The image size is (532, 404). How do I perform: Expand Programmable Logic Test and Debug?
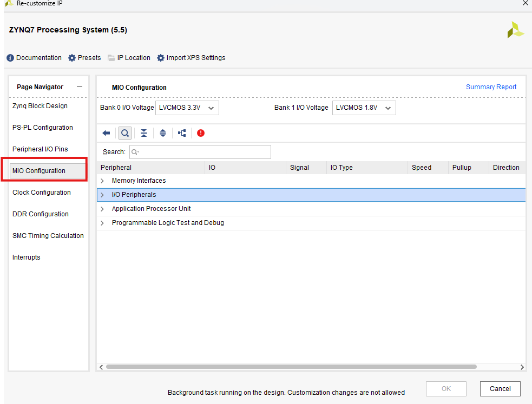[102, 223]
